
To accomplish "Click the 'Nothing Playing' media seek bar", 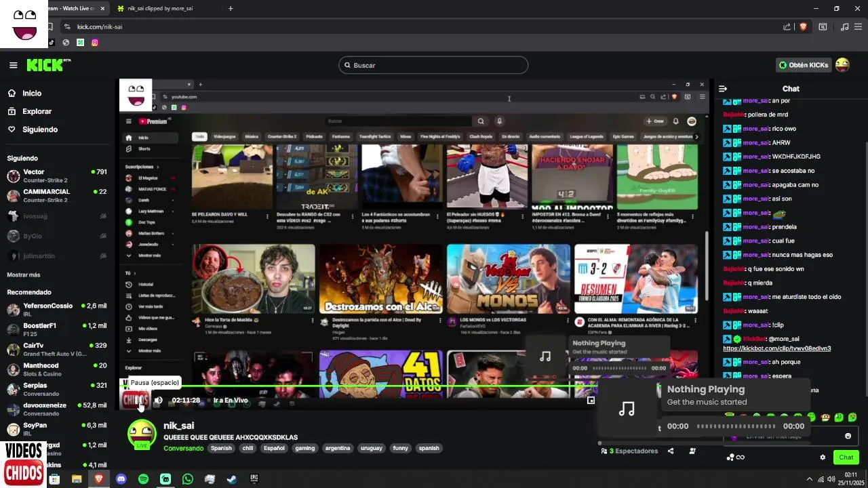I will pyautogui.click(x=736, y=426).
